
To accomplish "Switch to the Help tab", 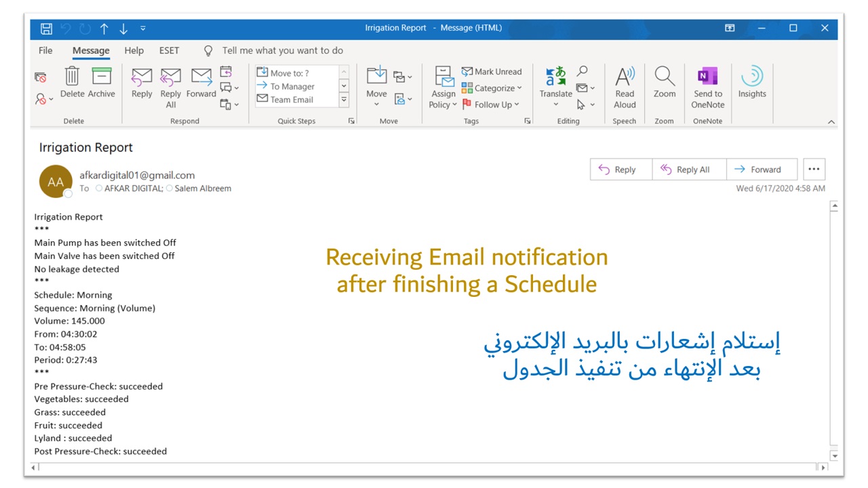I will (x=134, y=51).
